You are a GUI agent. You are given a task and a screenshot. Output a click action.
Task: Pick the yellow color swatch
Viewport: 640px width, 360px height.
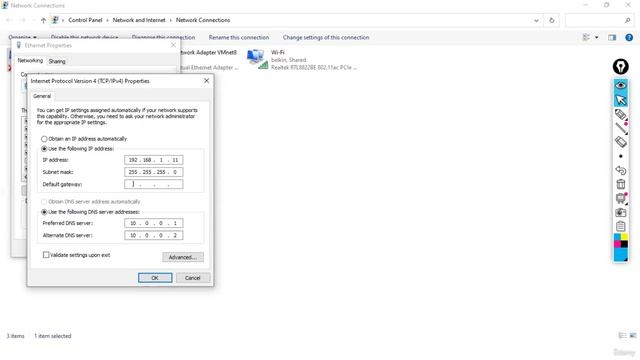(624, 237)
